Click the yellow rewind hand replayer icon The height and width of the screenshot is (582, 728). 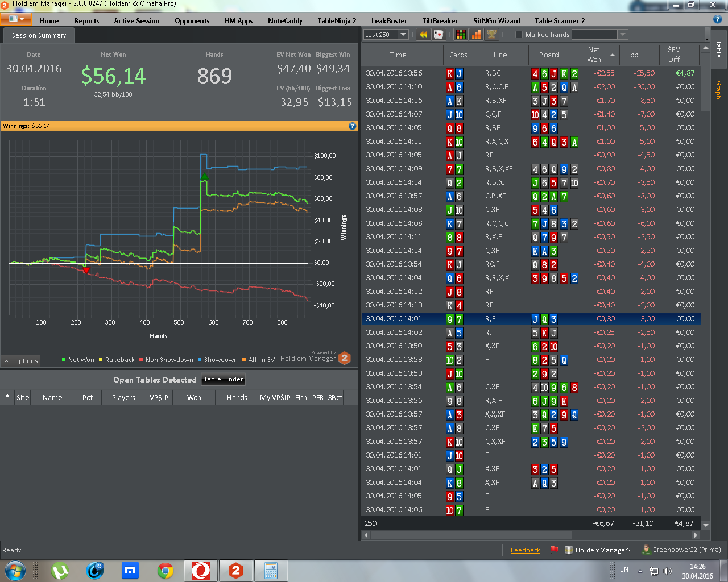[x=423, y=35]
